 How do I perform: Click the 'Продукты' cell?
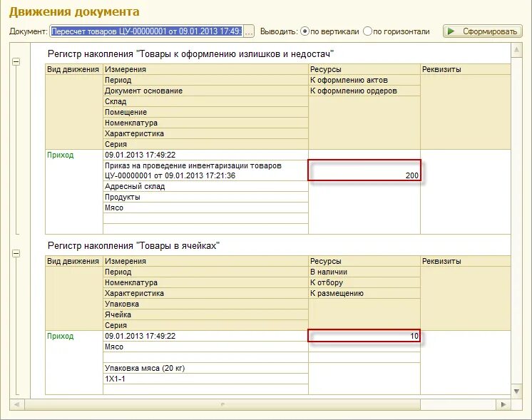pos(205,197)
